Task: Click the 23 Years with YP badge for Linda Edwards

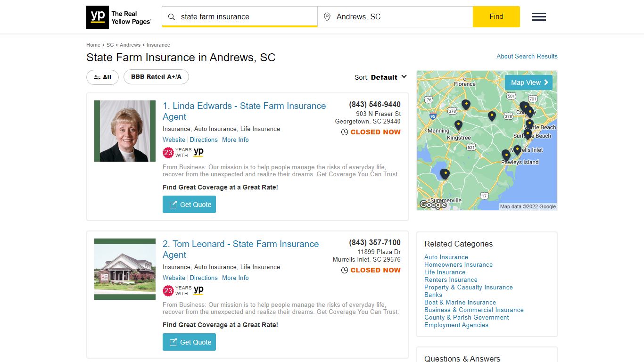Action: point(183,152)
